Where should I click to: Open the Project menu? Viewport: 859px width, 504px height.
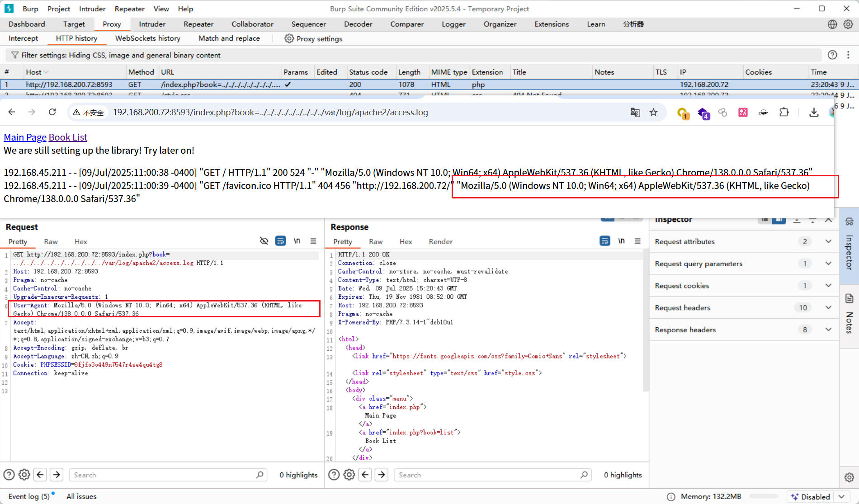(58, 9)
